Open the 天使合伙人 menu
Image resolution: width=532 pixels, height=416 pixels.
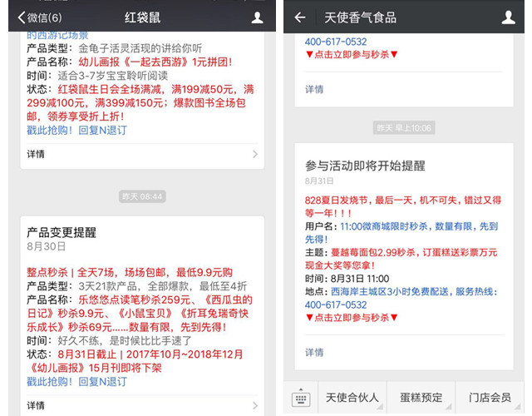point(352,398)
